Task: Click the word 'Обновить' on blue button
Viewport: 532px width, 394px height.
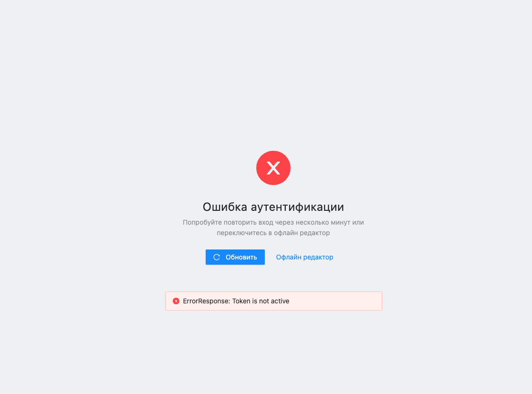Action: 241,258
